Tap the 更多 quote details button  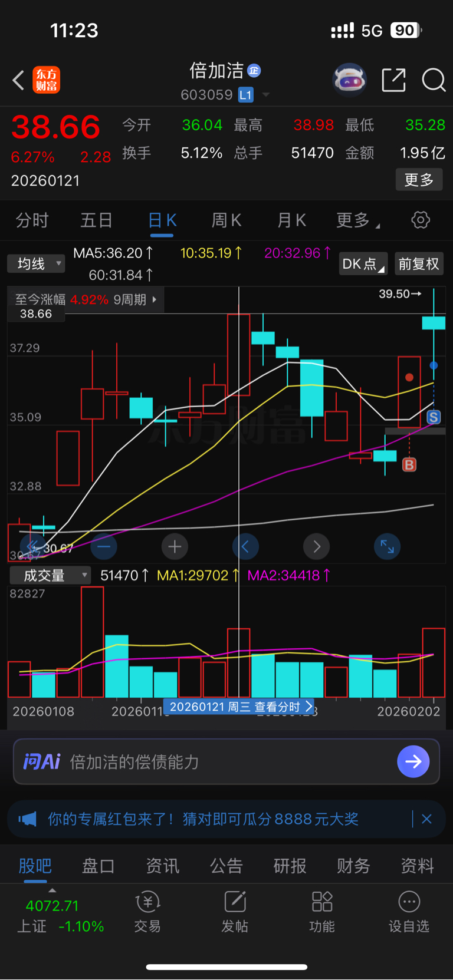click(x=419, y=180)
